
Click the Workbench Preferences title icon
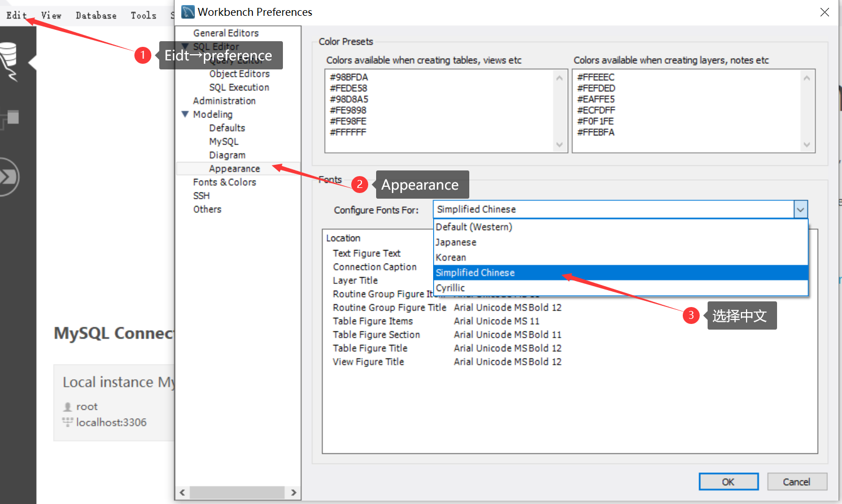[188, 12]
